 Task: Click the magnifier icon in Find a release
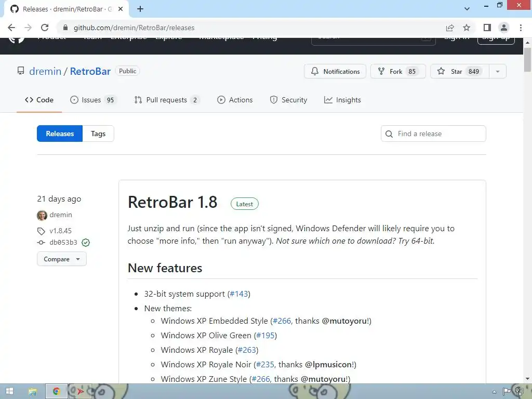point(389,134)
